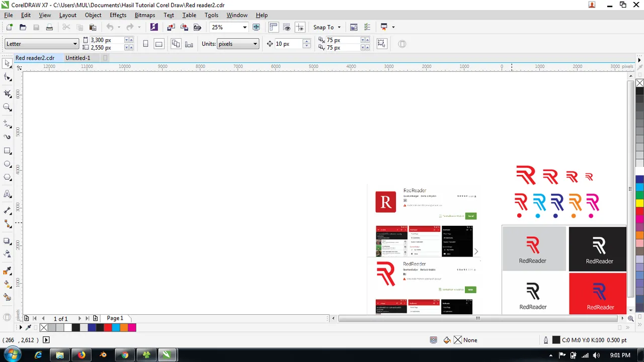Open the Bitmaps menu

pyautogui.click(x=145, y=15)
